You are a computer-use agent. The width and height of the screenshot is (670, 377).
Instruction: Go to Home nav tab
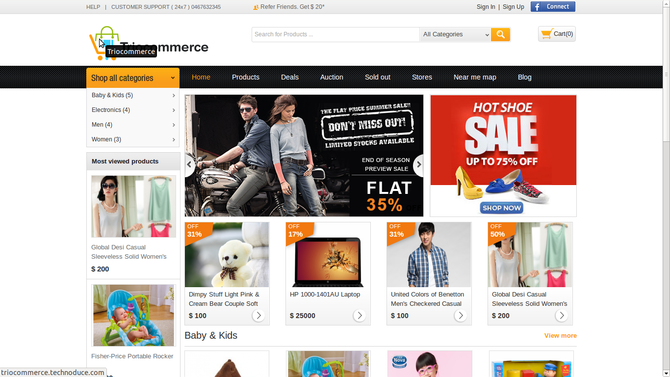pos(201,77)
